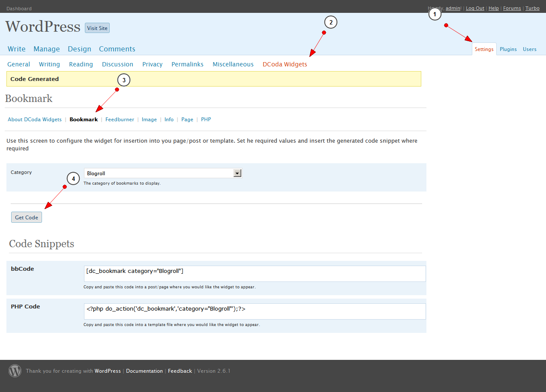Open Miscellaneous settings submenu

tap(233, 64)
